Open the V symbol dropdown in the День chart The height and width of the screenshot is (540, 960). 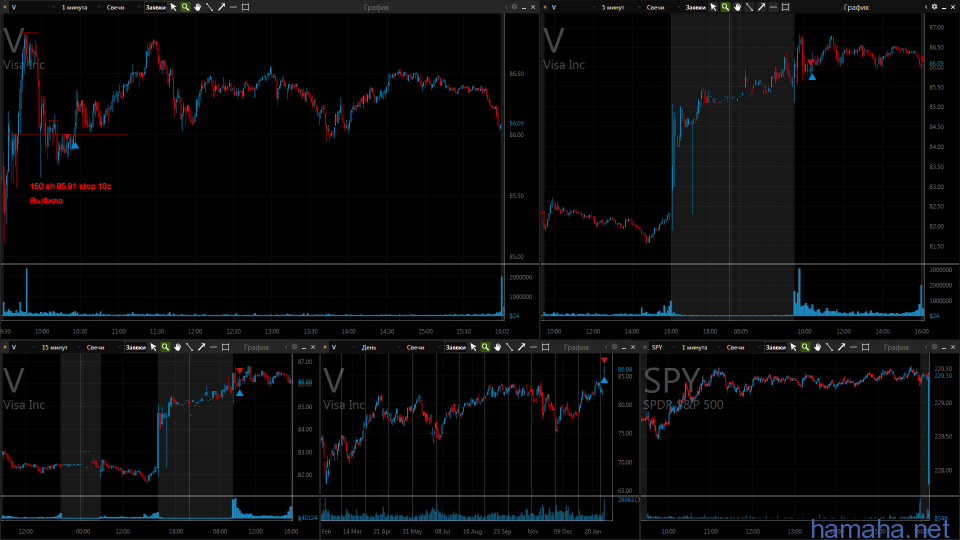coord(342,347)
